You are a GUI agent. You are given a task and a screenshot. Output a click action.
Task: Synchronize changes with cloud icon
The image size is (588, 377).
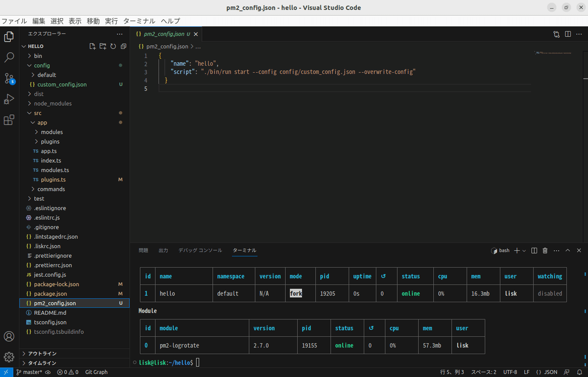(x=48, y=372)
